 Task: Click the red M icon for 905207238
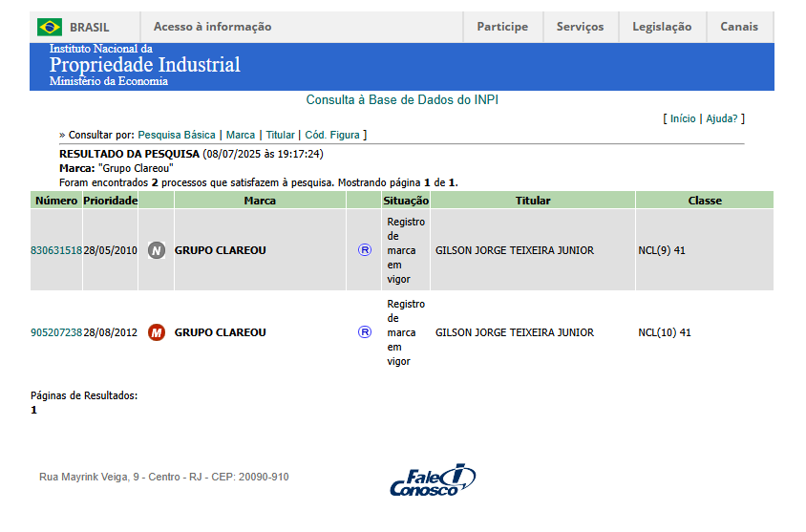click(157, 332)
